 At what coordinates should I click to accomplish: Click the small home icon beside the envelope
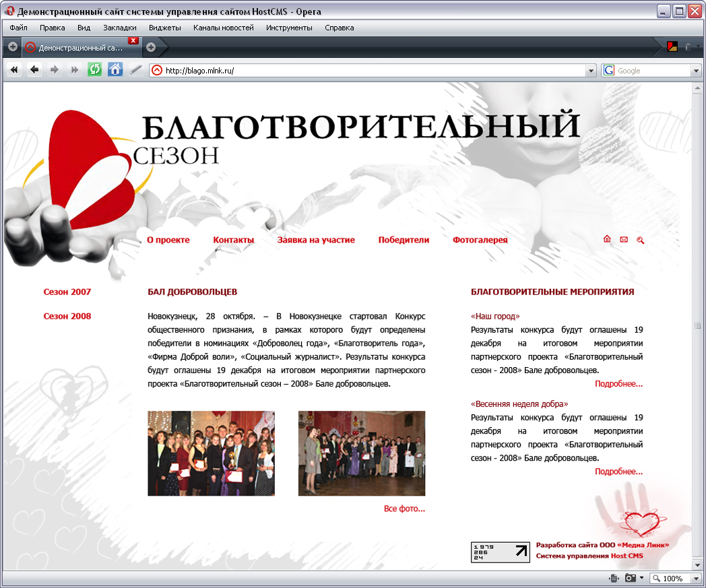click(606, 238)
